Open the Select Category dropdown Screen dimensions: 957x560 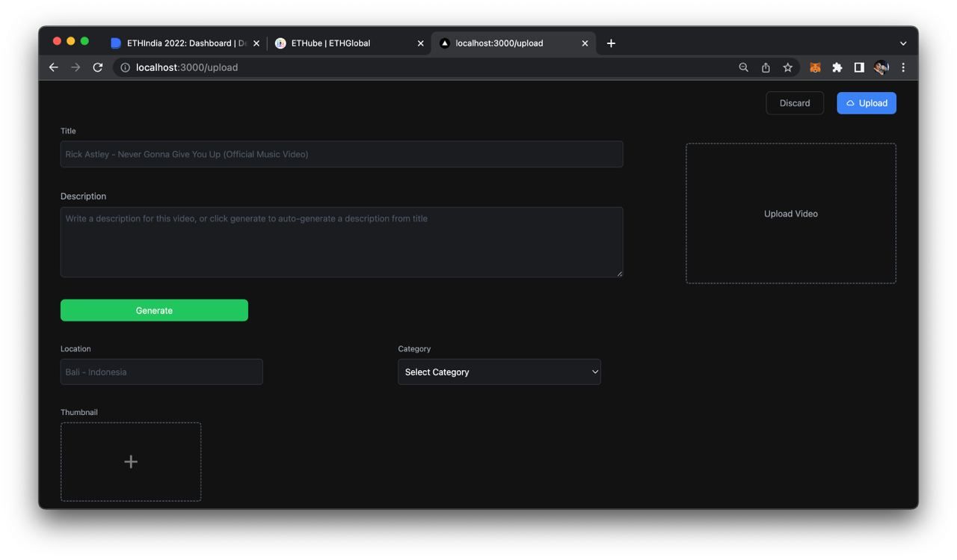(499, 372)
